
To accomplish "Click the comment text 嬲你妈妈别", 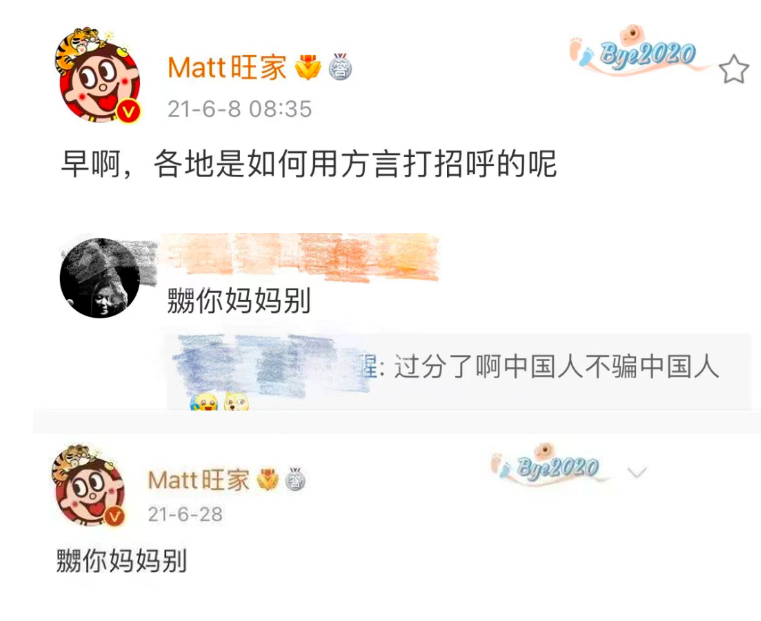I will (x=239, y=301).
